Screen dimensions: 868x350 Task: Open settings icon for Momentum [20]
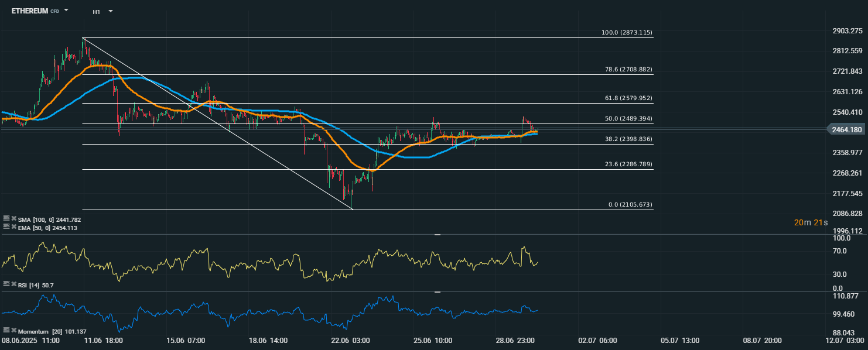[x=6, y=331]
